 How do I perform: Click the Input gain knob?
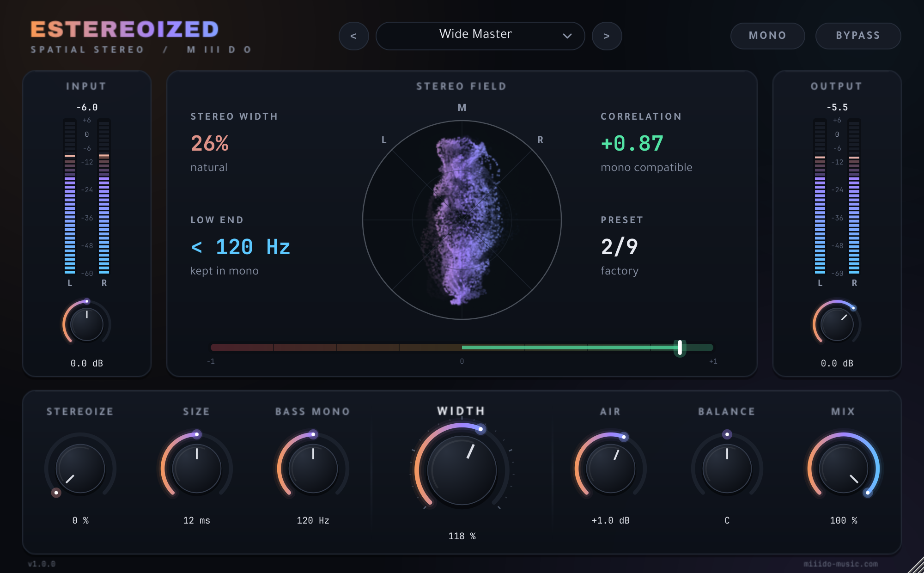[87, 324]
